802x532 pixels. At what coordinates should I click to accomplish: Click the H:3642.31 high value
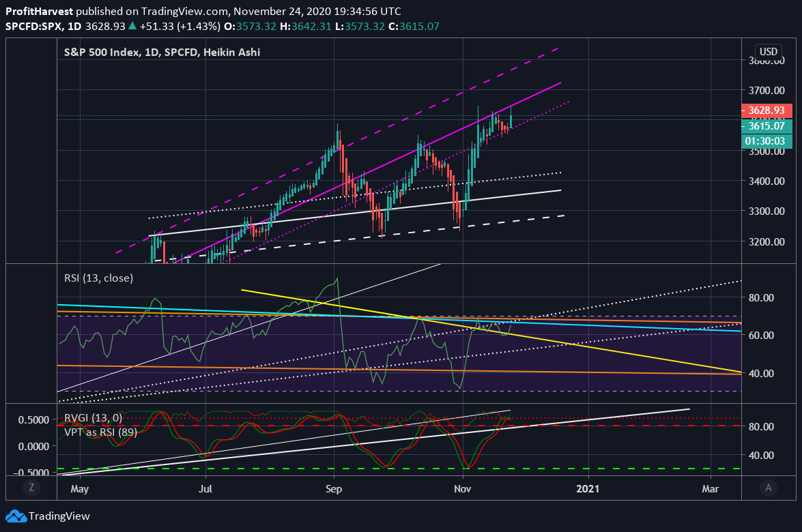point(306,26)
